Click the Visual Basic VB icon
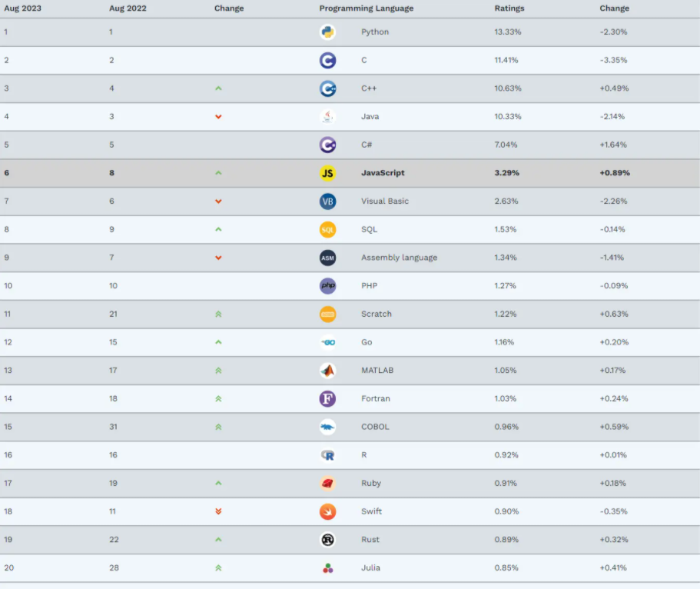 pyautogui.click(x=328, y=201)
